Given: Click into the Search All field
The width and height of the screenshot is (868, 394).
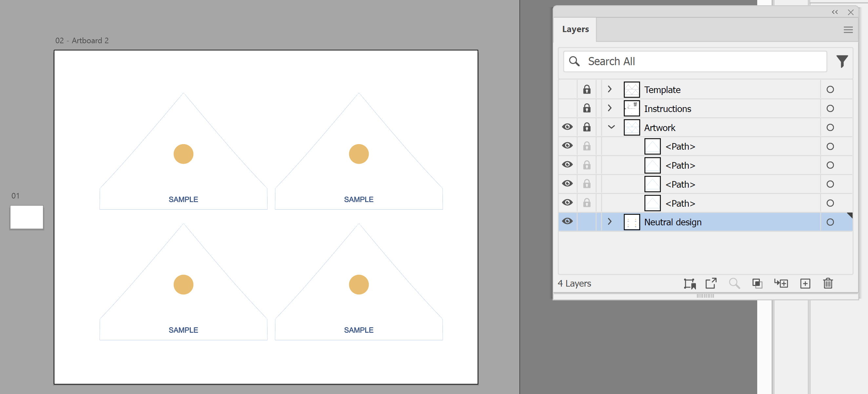Looking at the screenshot, I should click(x=695, y=61).
